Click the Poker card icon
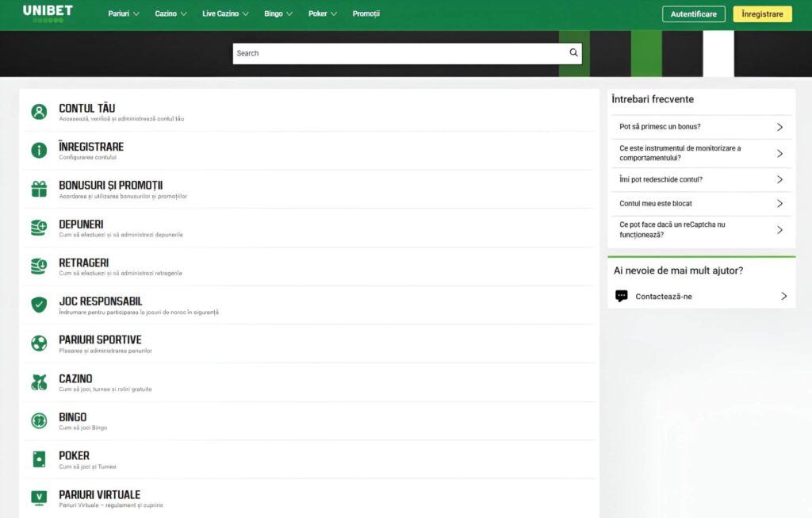Screen dimensions: 812x518 pos(39,459)
